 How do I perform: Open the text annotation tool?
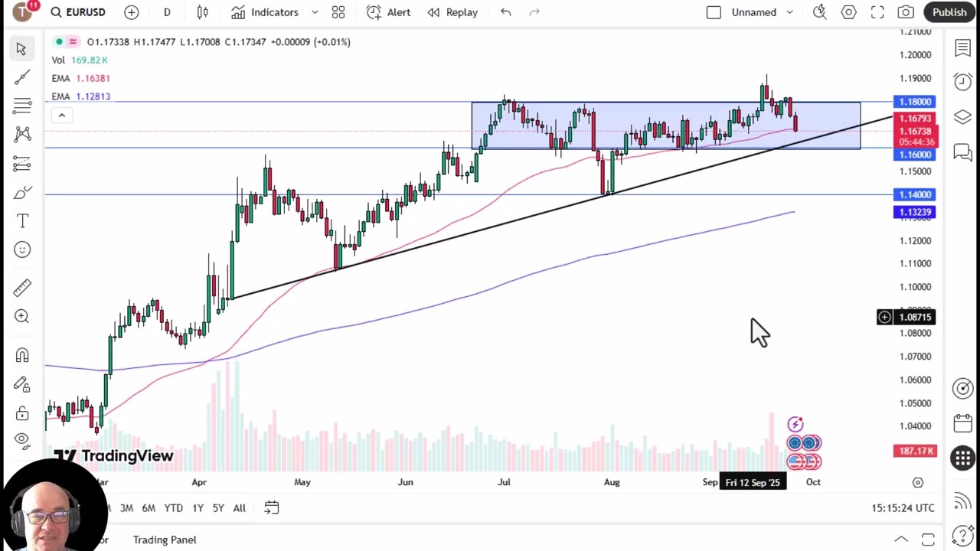(21, 221)
